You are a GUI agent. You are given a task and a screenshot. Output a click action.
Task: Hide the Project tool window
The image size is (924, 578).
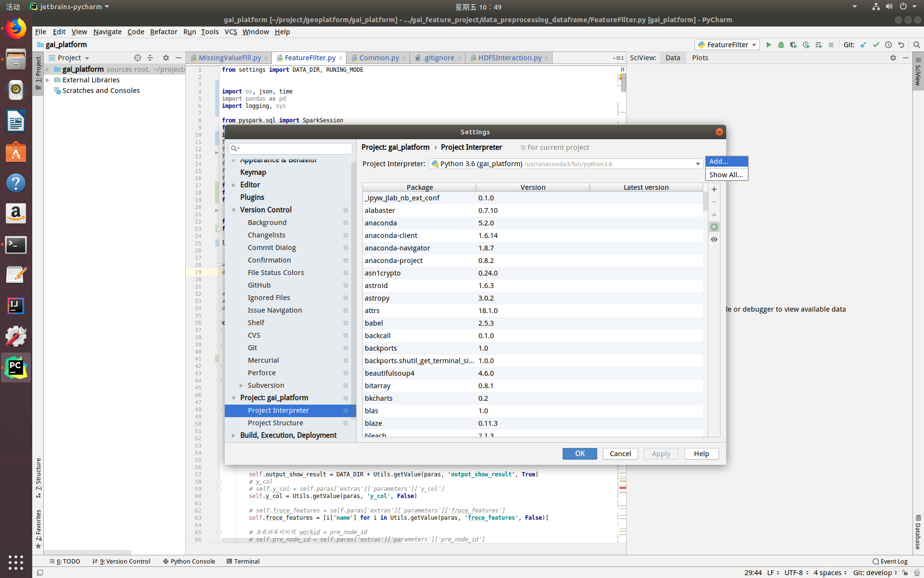(x=179, y=58)
